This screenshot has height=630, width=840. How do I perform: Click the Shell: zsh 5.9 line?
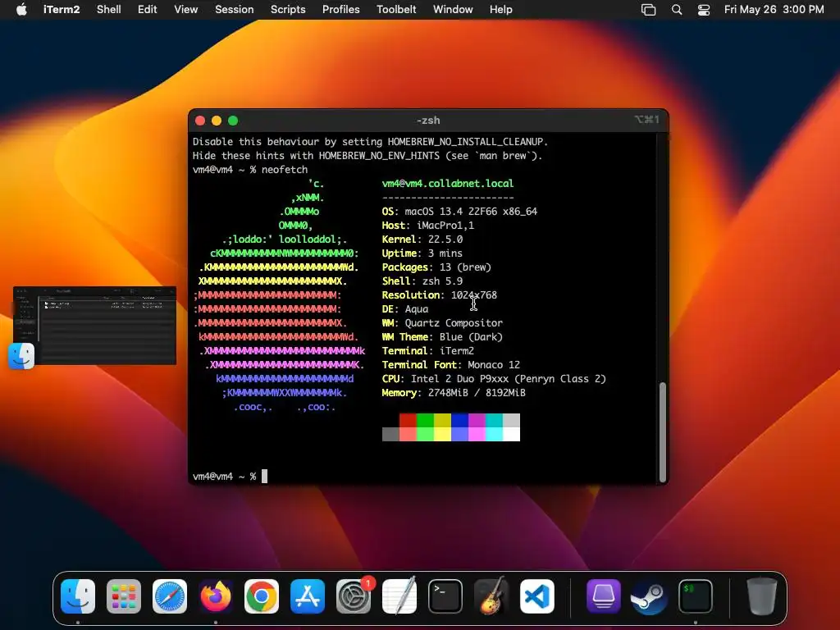pos(422,281)
